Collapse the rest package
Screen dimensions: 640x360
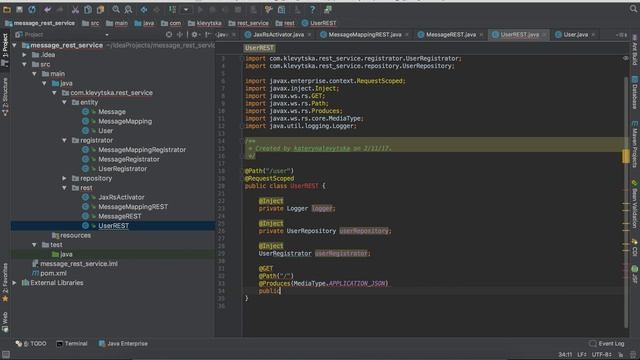(64, 188)
